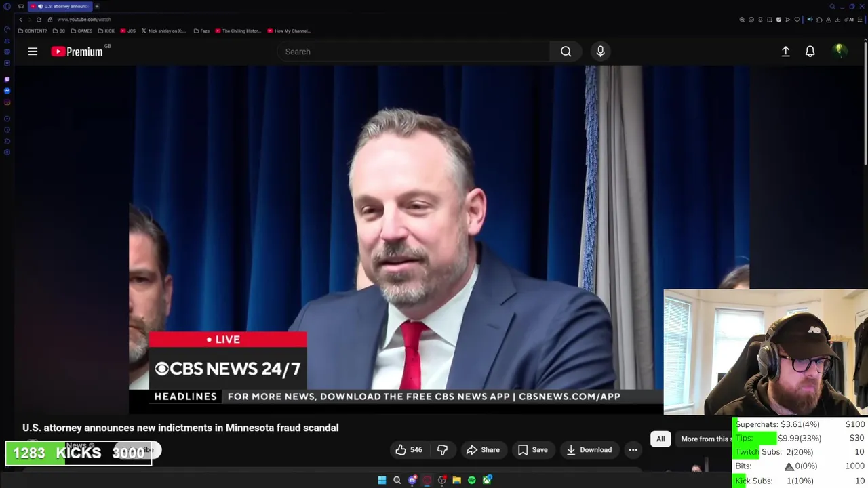Dislike the video with thumbs down

(x=442, y=450)
